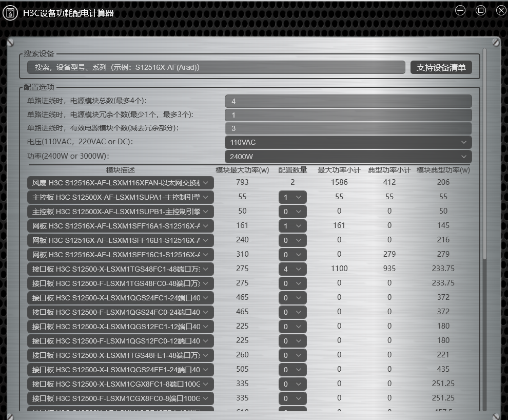Expand the S12500-F-LSXM1QGS24FC0 interface board dropdown
508x420 pixels.
coord(121,312)
